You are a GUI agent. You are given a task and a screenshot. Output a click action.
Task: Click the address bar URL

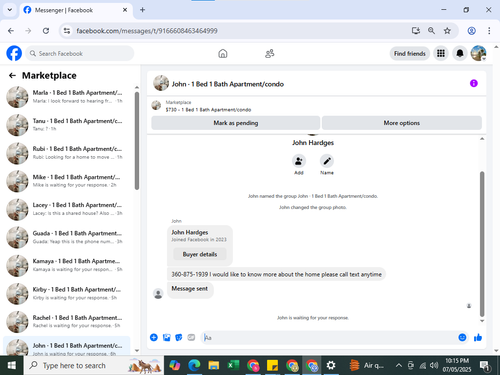(x=147, y=31)
